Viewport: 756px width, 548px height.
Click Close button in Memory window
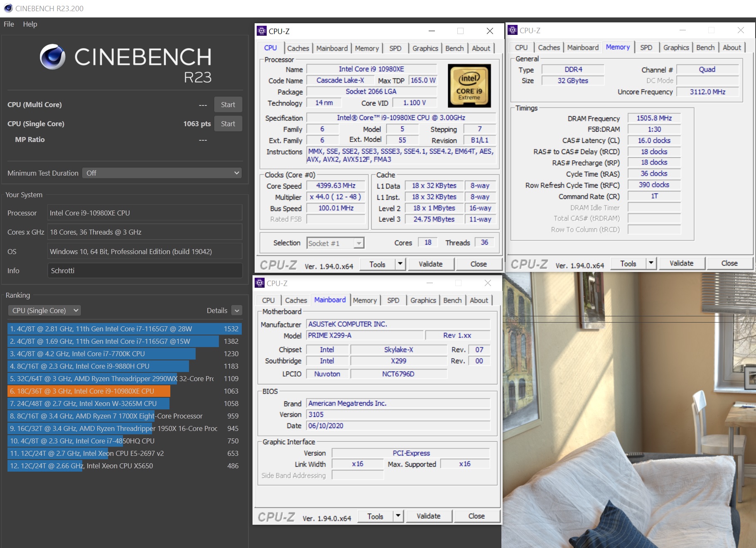tap(729, 263)
